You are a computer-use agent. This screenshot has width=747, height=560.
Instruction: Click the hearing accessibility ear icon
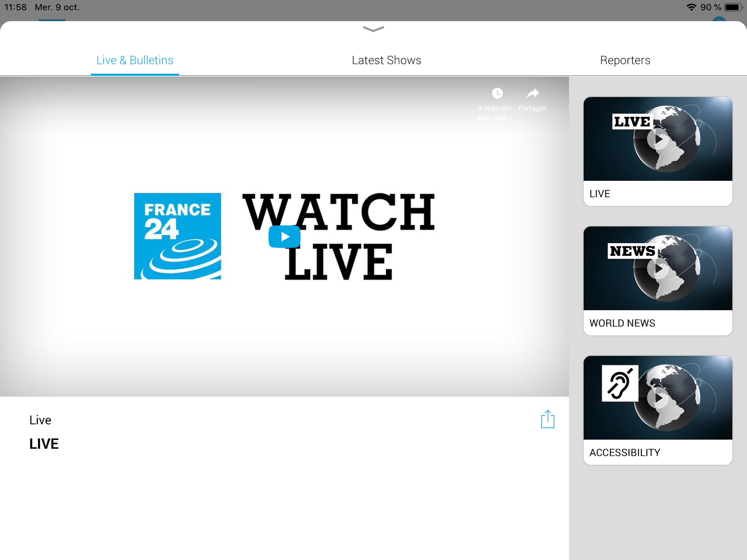[x=620, y=383]
